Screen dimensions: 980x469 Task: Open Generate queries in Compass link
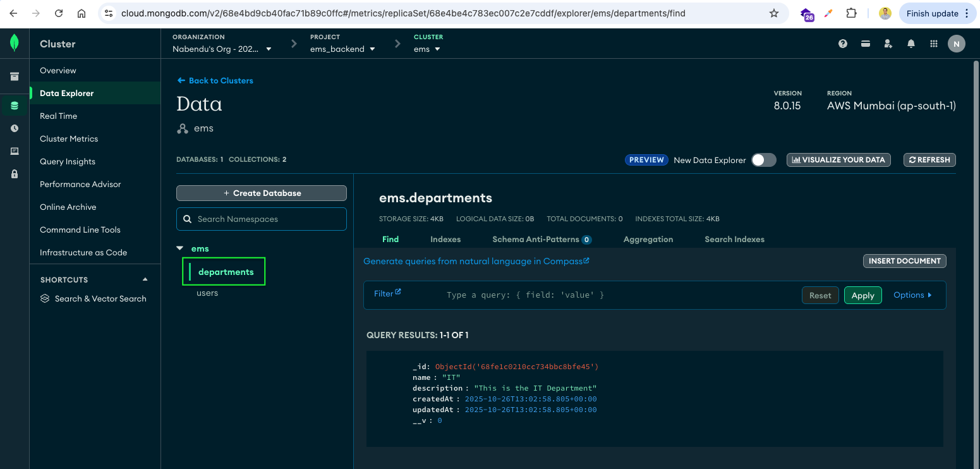pyautogui.click(x=476, y=261)
